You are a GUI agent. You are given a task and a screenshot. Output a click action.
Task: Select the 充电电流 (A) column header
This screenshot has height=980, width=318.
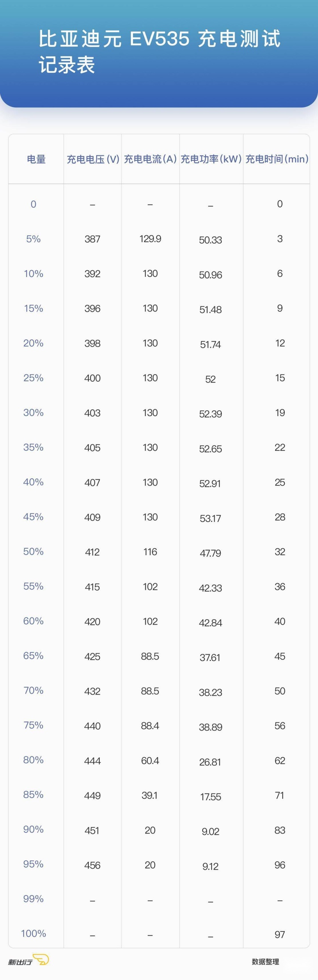click(x=150, y=159)
